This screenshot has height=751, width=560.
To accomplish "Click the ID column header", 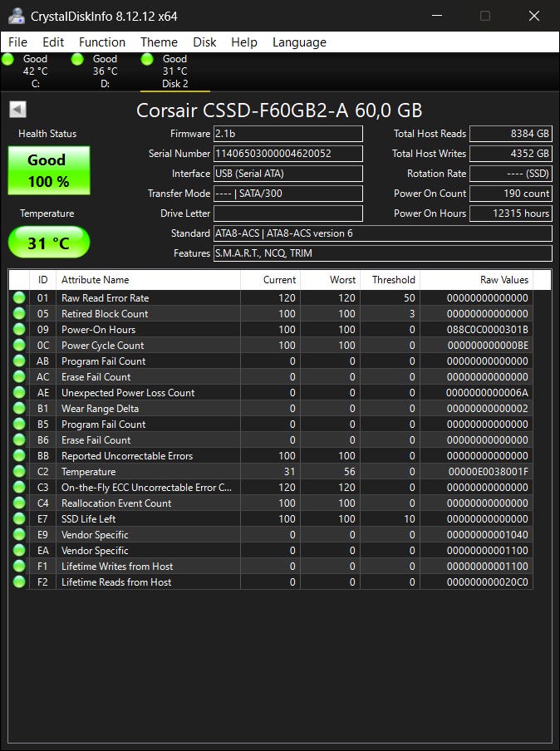I will (x=42, y=280).
